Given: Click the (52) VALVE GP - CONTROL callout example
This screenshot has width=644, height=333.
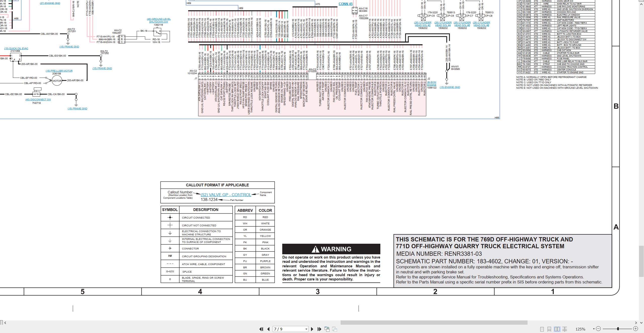Looking at the screenshot, I should tap(226, 195).
